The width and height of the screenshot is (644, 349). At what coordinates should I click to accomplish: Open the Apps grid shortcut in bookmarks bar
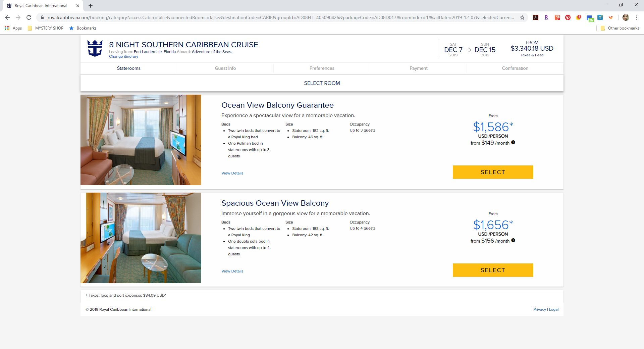coord(13,28)
